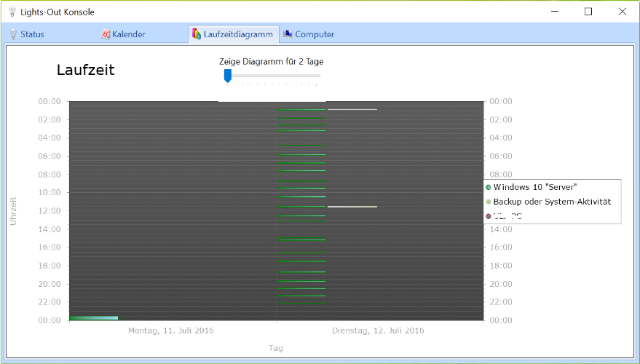Click the computer icon on Computer tab
Screen dimensions: 640x364
(288, 34)
